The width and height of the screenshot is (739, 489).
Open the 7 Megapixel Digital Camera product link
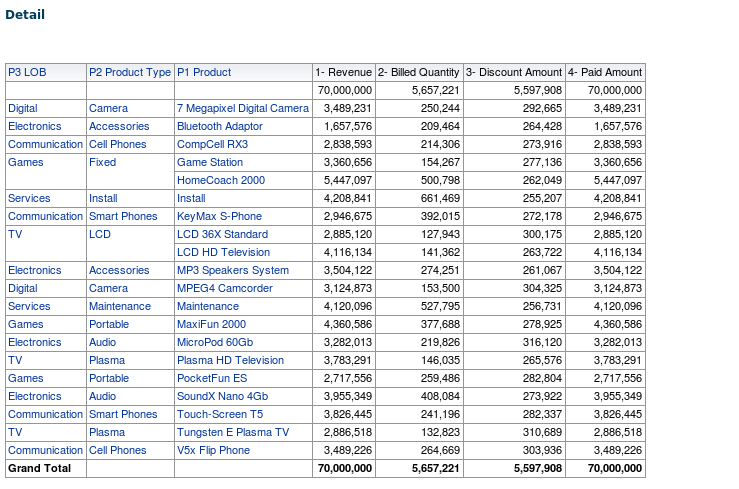[243, 108]
